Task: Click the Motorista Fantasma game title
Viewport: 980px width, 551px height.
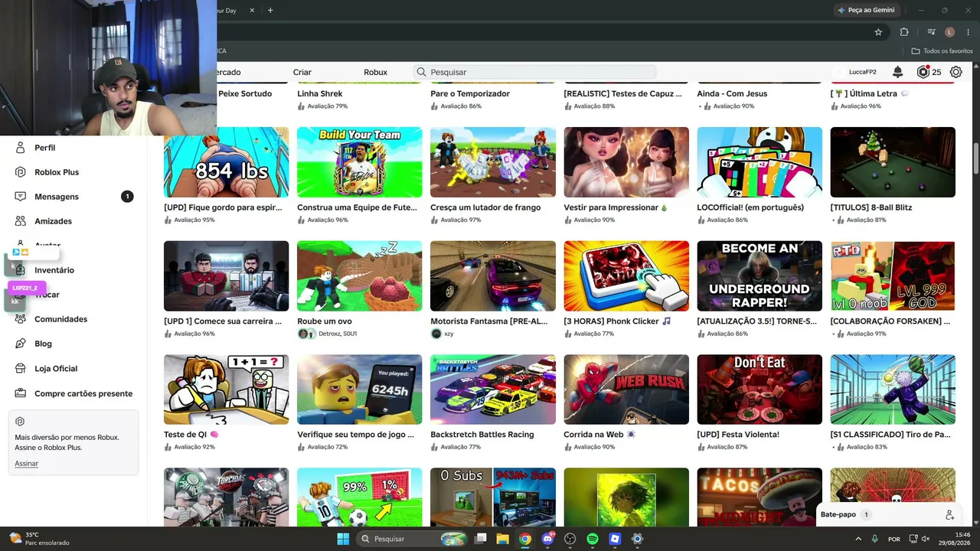Action: click(489, 321)
